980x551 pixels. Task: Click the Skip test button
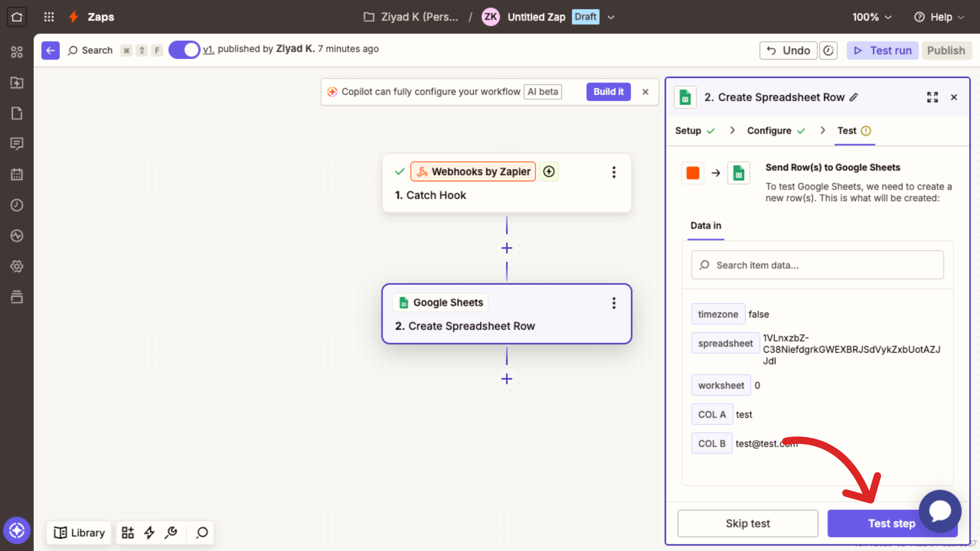click(x=747, y=523)
